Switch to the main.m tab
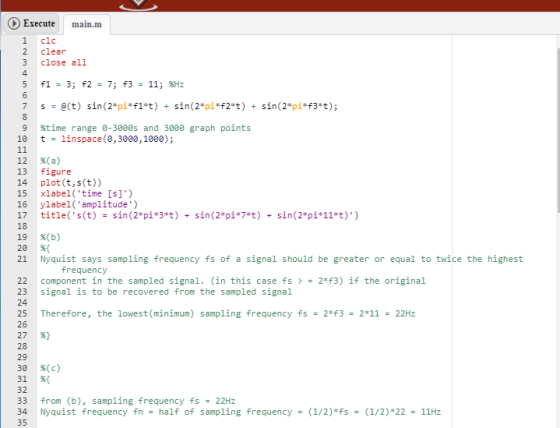Screen dimensions: 560x428 click(x=87, y=24)
